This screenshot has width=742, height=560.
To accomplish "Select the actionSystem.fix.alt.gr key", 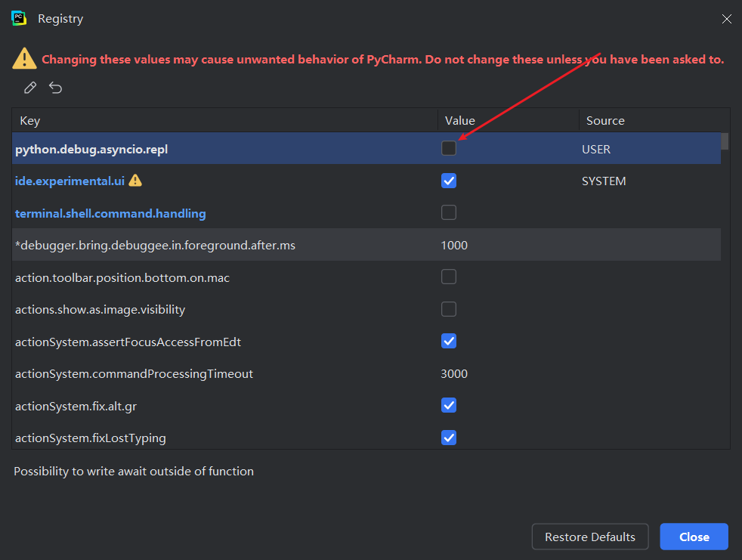I will 76,406.
